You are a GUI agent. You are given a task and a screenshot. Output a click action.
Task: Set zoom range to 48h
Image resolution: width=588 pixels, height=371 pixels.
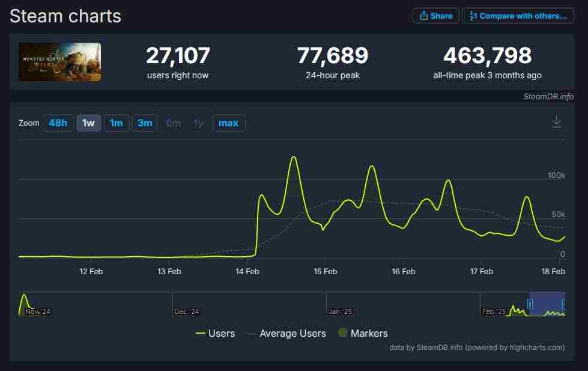[x=58, y=123]
